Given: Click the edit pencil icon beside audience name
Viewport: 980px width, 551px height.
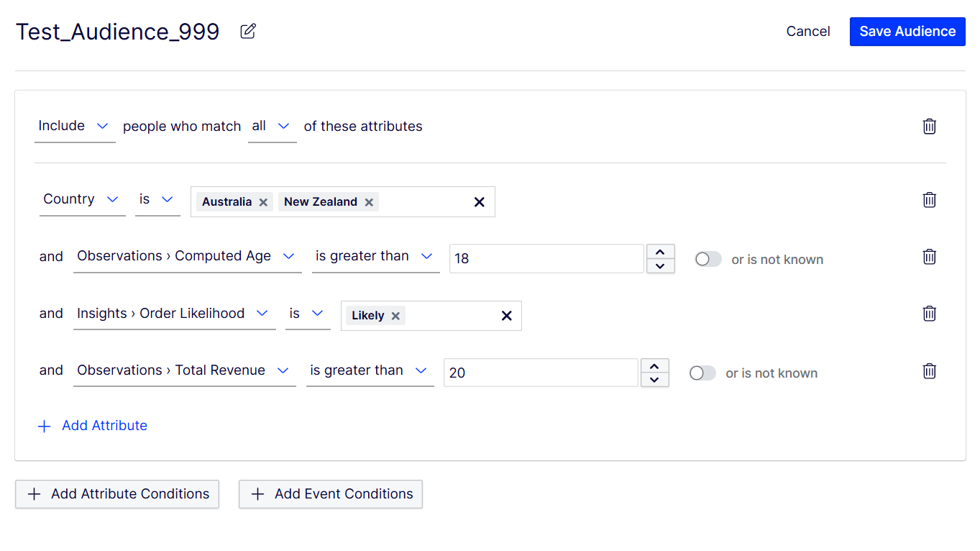Looking at the screenshot, I should pos(248,31).
